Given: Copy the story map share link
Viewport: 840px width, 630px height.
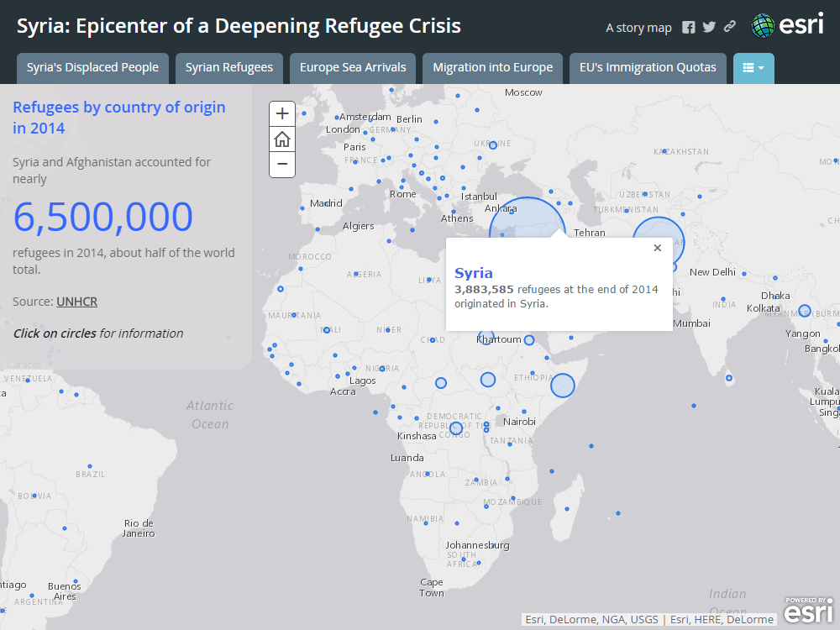Looking at the screenshot, I should (729, 27).
